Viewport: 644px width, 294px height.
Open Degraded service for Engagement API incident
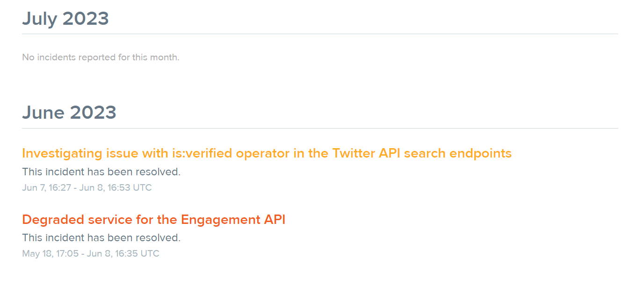tap(153, 219)
